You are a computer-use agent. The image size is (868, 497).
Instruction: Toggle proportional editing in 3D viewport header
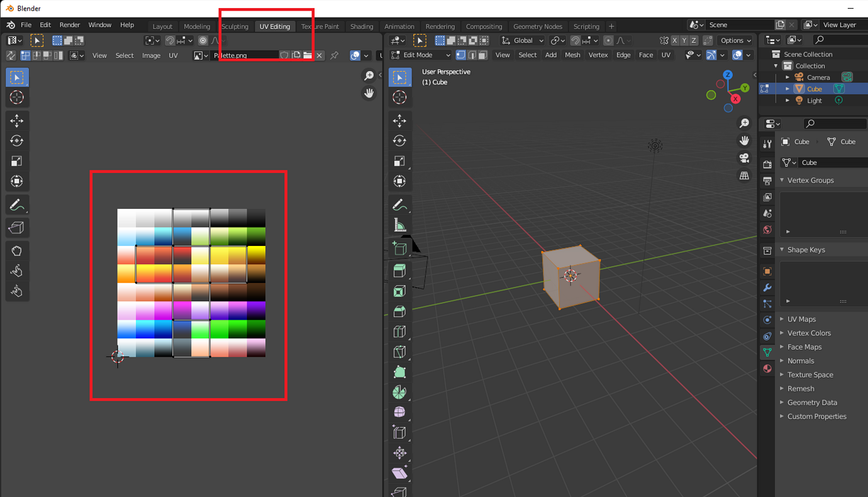(608, 40)
